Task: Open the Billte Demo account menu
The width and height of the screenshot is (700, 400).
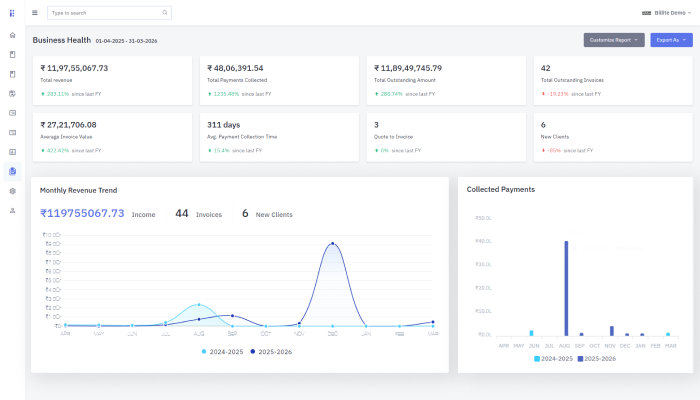Action: pyautogui.click(x=667, y=13)
